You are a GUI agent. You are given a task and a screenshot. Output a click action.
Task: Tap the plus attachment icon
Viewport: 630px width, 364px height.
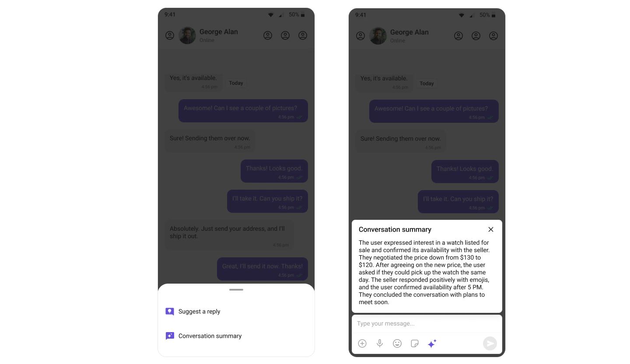point(362,343)
